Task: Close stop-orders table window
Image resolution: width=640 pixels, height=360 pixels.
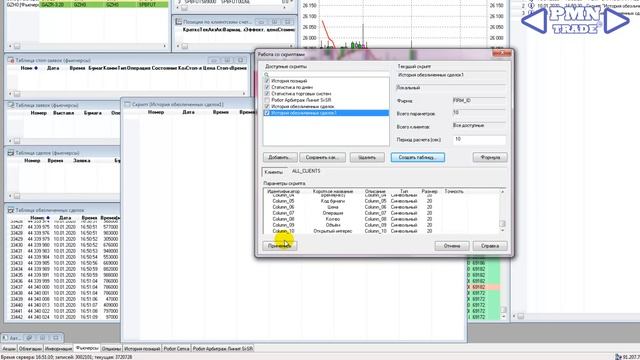Action: coord(241,60)
